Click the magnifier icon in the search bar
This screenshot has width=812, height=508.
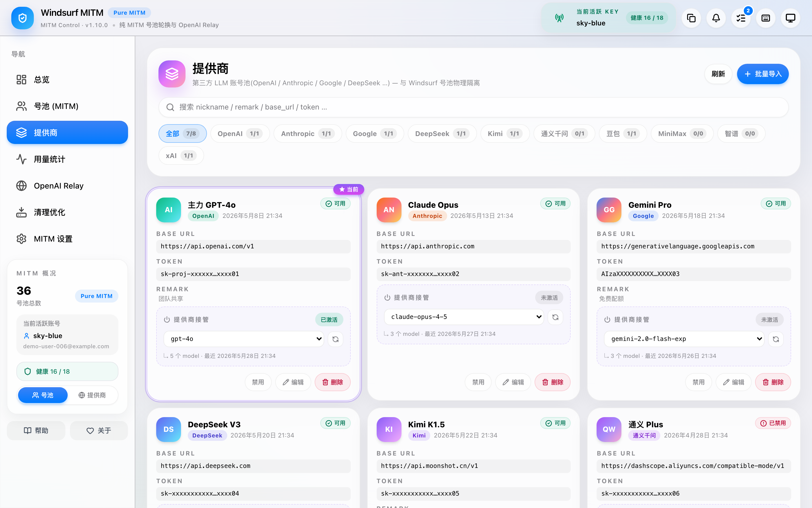[x=170, y=107]
